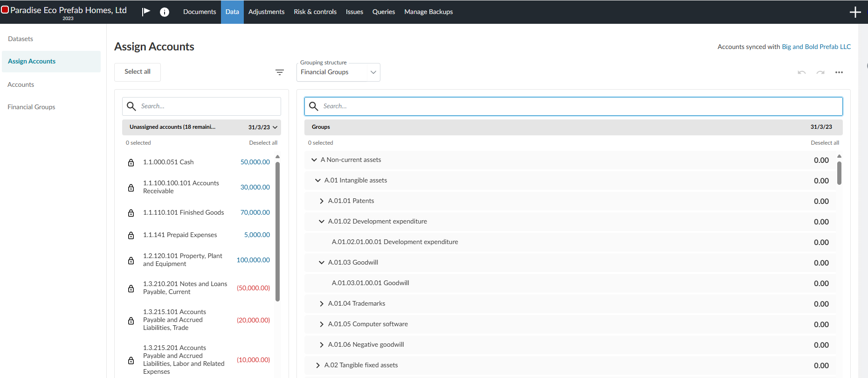Open the filter icon next to Select all
This screenshot has height=378, width=868.
[x=280, y=72]
